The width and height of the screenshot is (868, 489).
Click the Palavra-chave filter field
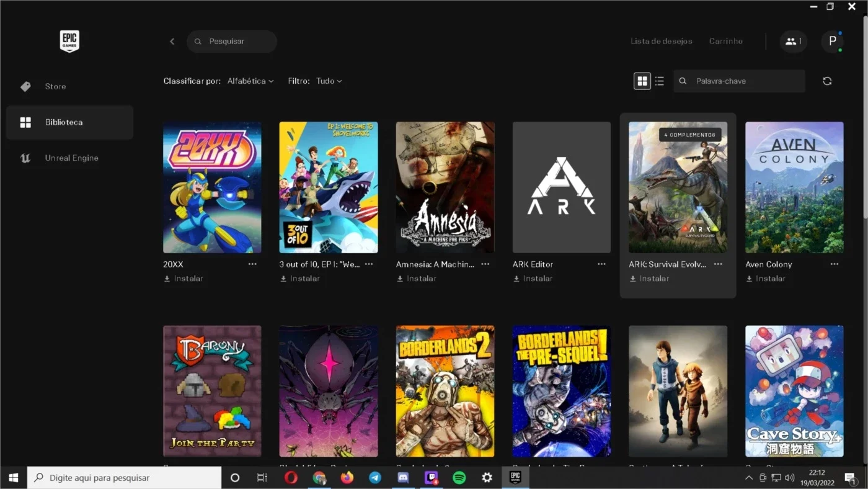click(x=739, y=81)
